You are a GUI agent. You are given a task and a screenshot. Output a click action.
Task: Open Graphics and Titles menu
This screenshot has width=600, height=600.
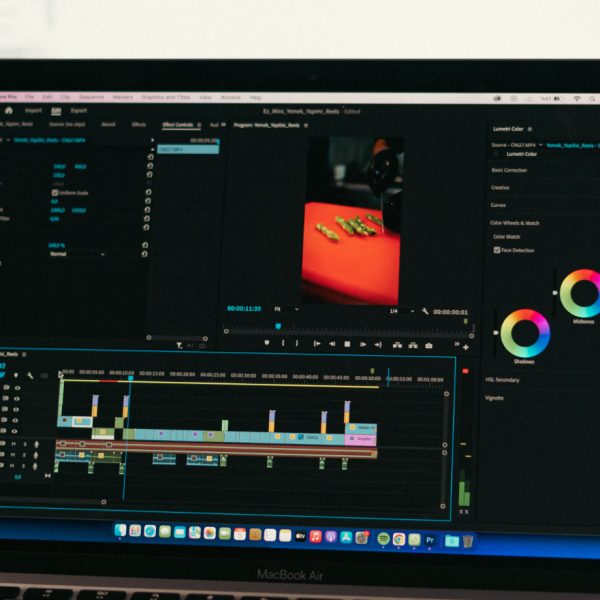pos(166,97)
